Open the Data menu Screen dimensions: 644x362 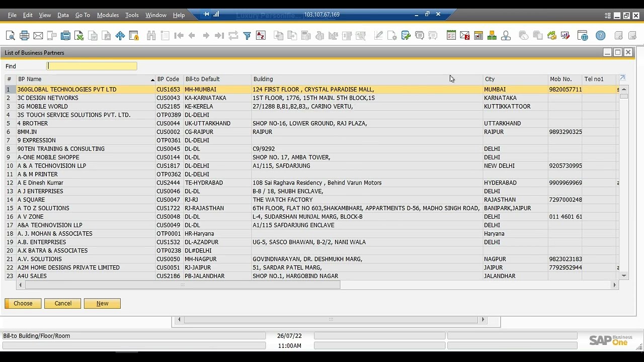[63, 15]
